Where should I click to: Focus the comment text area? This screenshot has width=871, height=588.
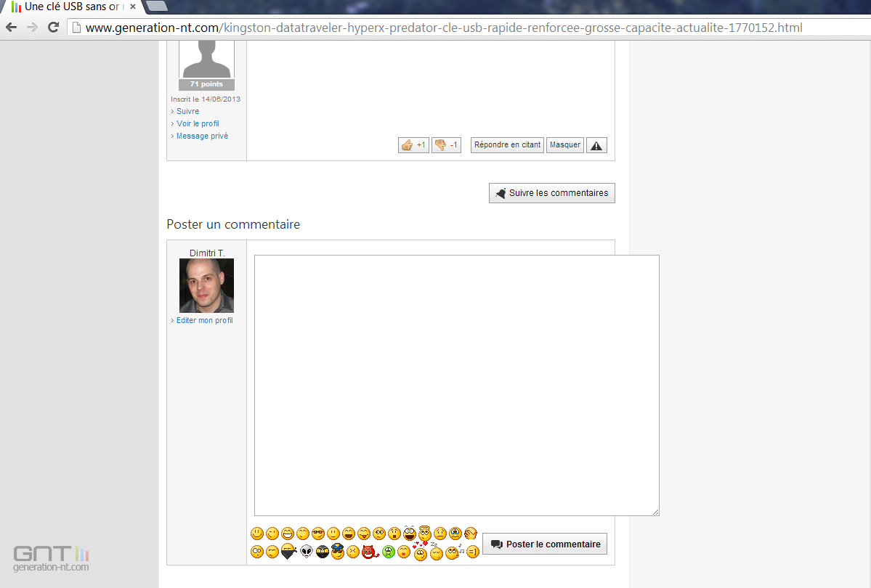click(x=457, y=385)
